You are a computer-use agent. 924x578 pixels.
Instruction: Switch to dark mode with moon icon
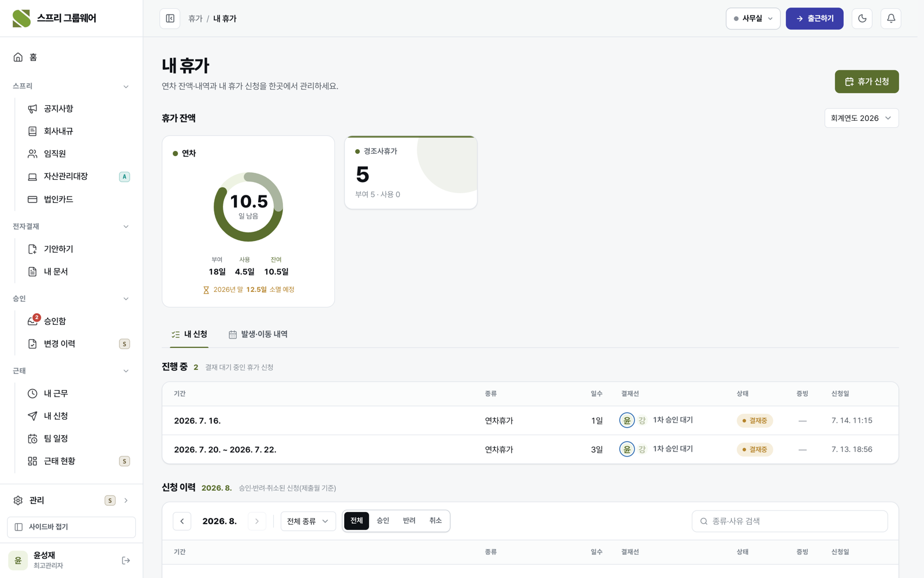point(862,18)
